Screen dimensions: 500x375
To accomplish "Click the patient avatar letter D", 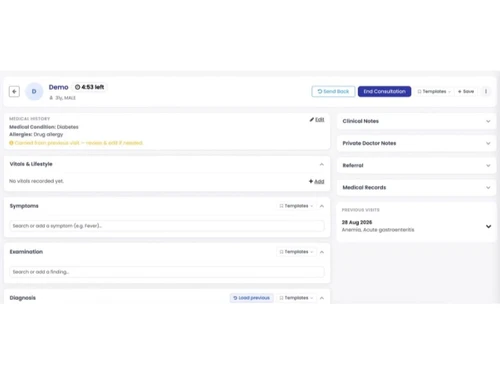I will pos(34,91).
